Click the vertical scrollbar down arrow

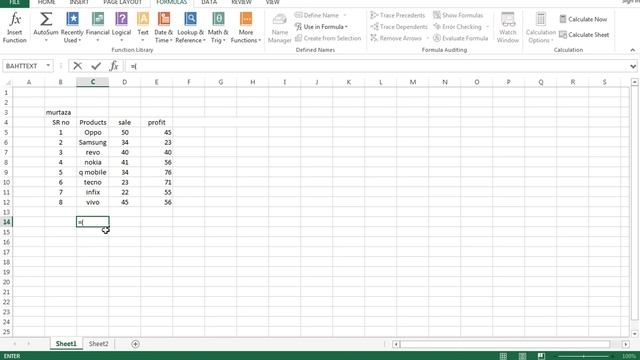(x=635, y=333)
